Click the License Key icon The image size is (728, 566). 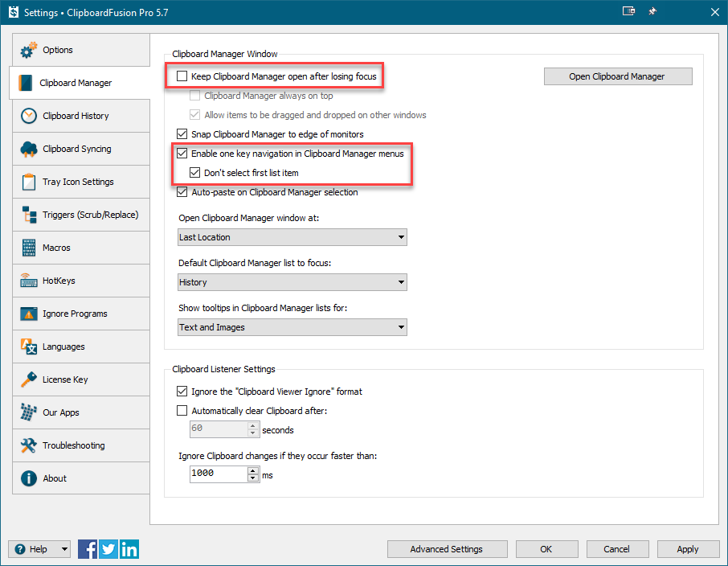tap(29, 379)
